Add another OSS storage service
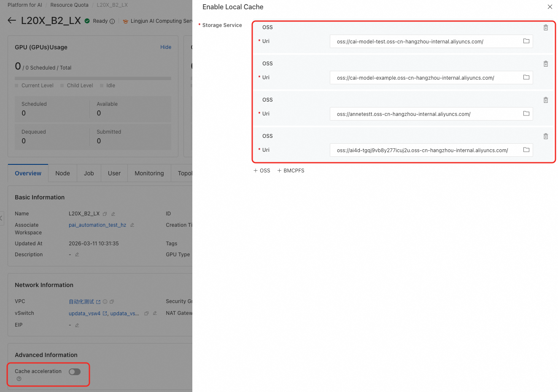The height and width of the screenshot is (392, 558). tap(262, 171)
